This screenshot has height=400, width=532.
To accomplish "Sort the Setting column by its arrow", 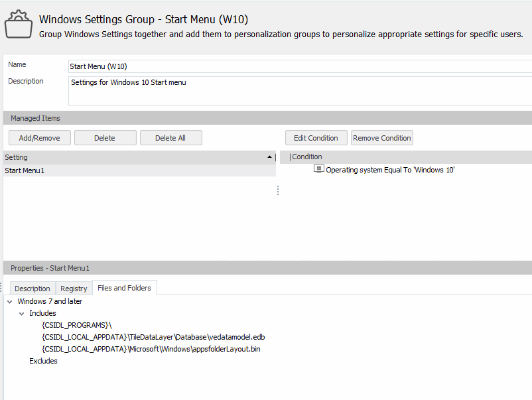I will (269, 157).
